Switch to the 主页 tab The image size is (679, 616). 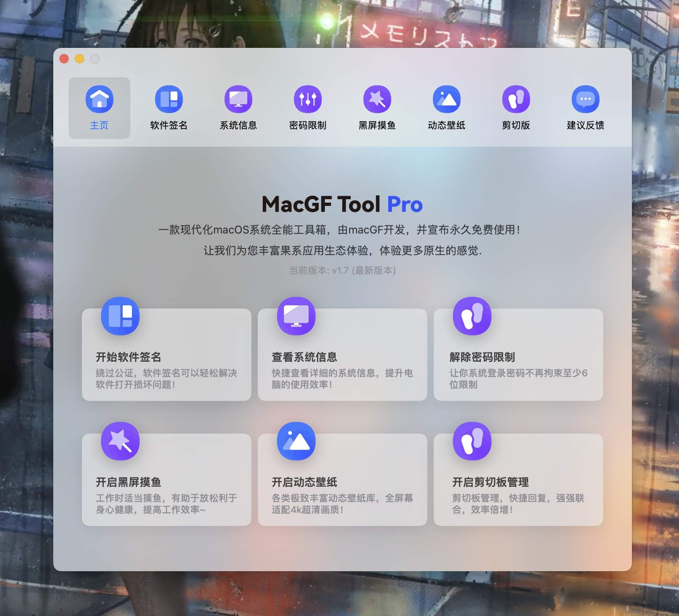[x=100, y=108]
